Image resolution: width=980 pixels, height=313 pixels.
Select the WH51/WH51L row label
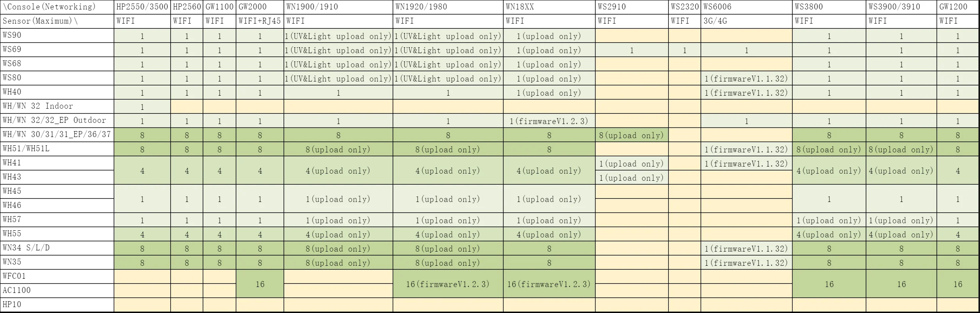(x=57, y=149)
